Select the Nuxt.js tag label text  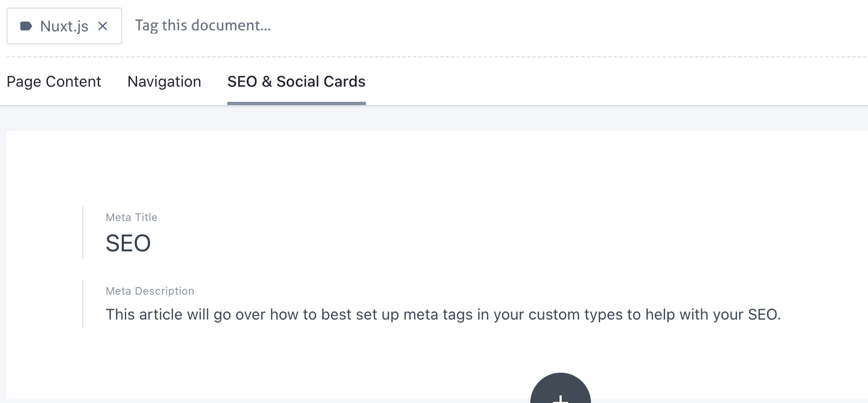[x=64, y=26]
